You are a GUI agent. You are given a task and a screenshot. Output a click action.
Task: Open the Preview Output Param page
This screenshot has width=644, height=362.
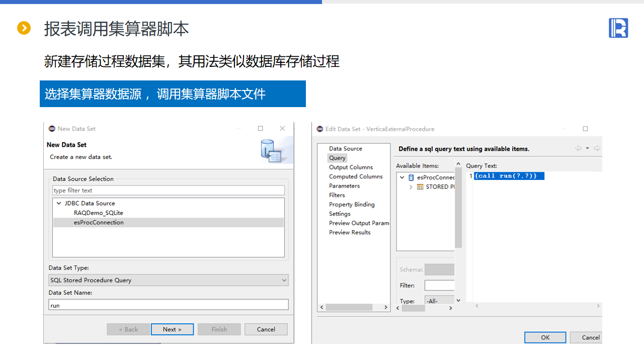click(x=359, y=223)
